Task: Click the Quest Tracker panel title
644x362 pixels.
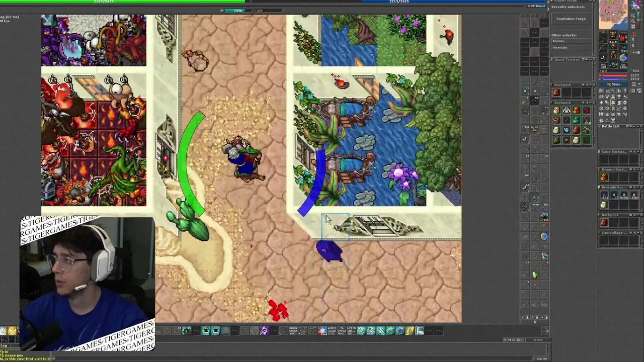Action: [566, 59]
